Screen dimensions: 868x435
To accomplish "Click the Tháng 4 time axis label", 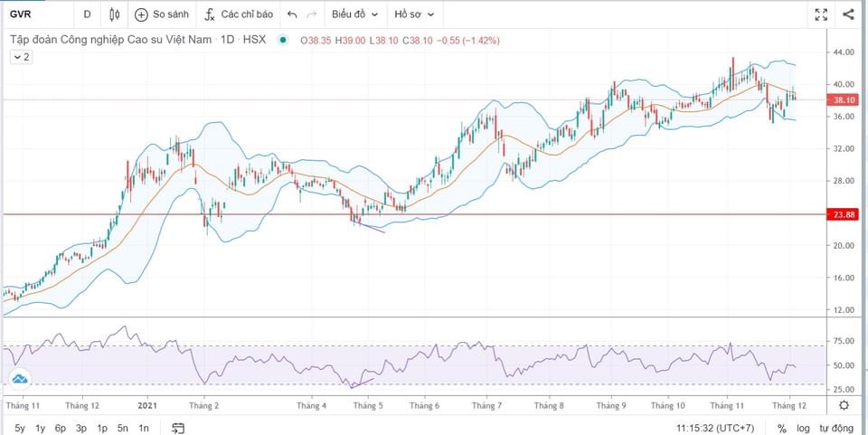I will 312,406.
